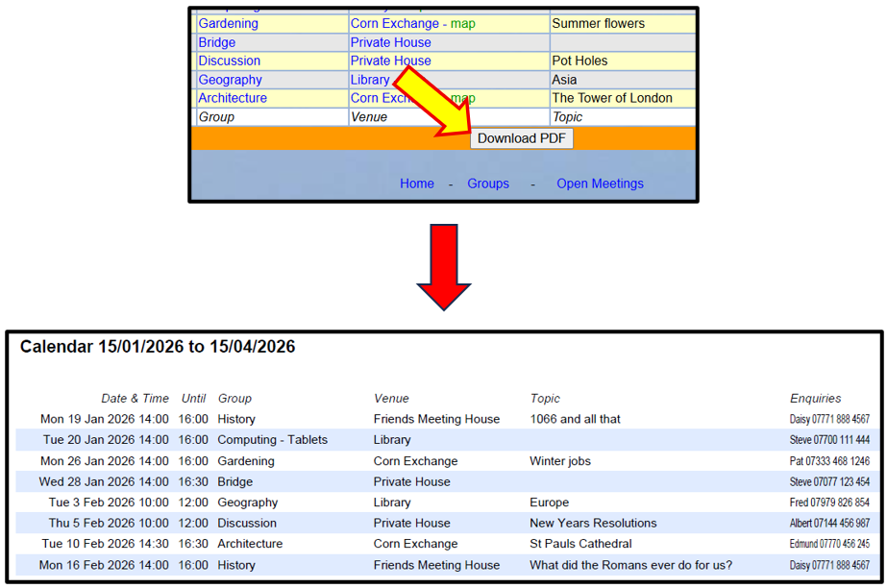Open the Bridge group link

(x=216, y=42)
